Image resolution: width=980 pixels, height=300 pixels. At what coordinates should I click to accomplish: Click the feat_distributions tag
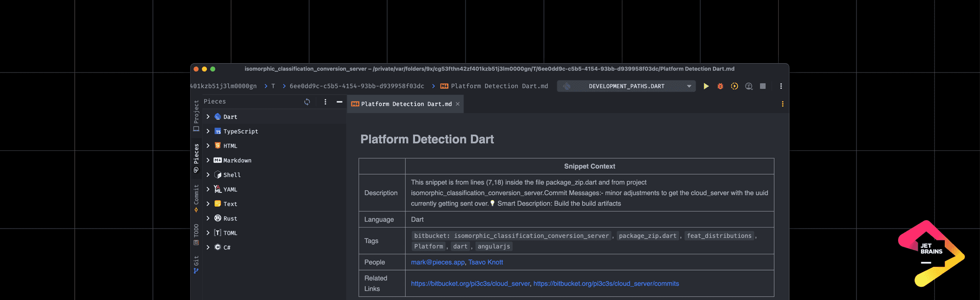coord(719,236)
